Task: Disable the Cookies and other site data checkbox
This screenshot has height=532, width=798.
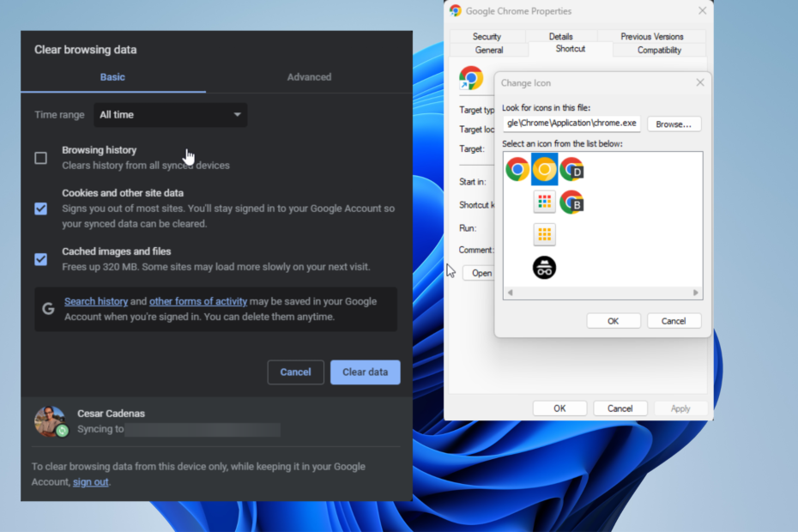Action: [x=40, y=208]
